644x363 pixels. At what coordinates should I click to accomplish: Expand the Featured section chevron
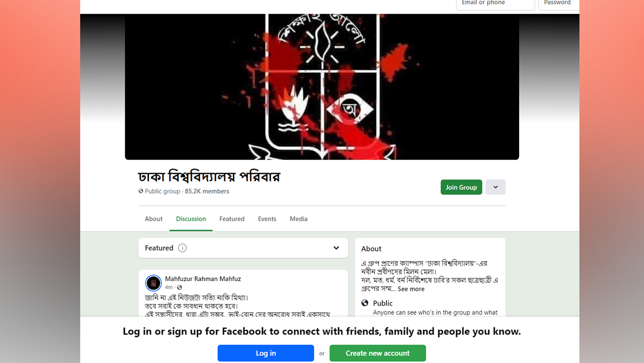tap(336, 248)
